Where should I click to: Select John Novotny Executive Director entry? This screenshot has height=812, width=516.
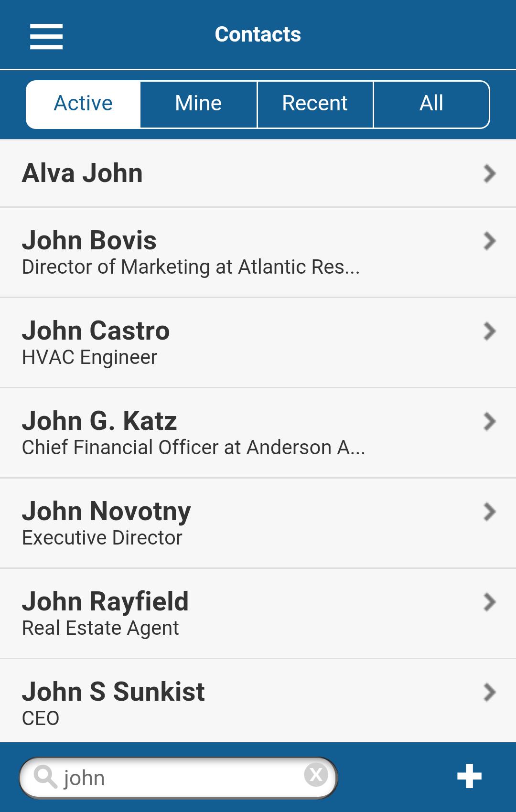tap(258, 523)
